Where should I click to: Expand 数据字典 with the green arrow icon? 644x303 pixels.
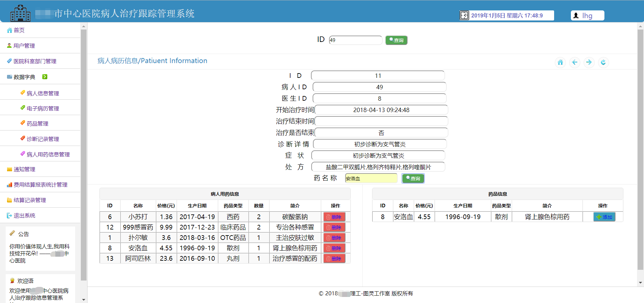pos(45,77)
